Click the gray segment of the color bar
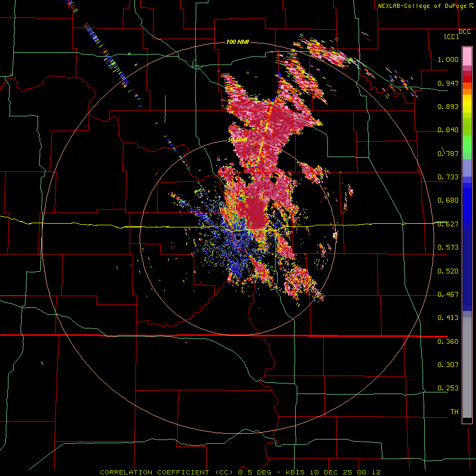The image size is (476, 476). (467, 368)
